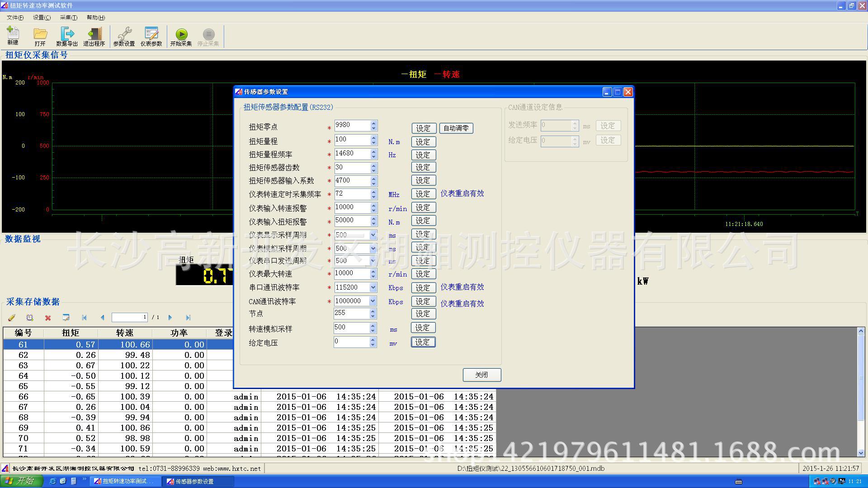Viewport: 868px width, 488px height.
Task: Click the 给定电压 value input field
Action: 351,342
